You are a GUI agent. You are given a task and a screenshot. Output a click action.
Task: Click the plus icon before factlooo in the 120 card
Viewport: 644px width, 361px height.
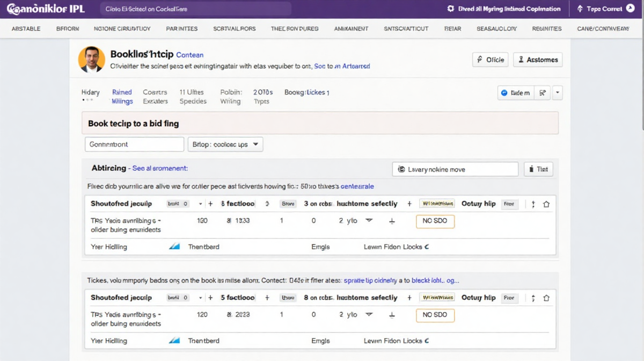pos(211,298)
